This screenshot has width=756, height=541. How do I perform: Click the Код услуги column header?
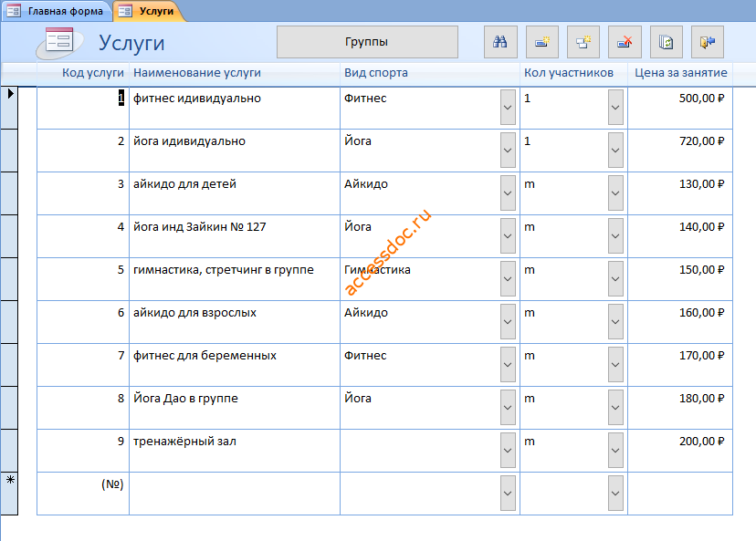click(92, 73)
